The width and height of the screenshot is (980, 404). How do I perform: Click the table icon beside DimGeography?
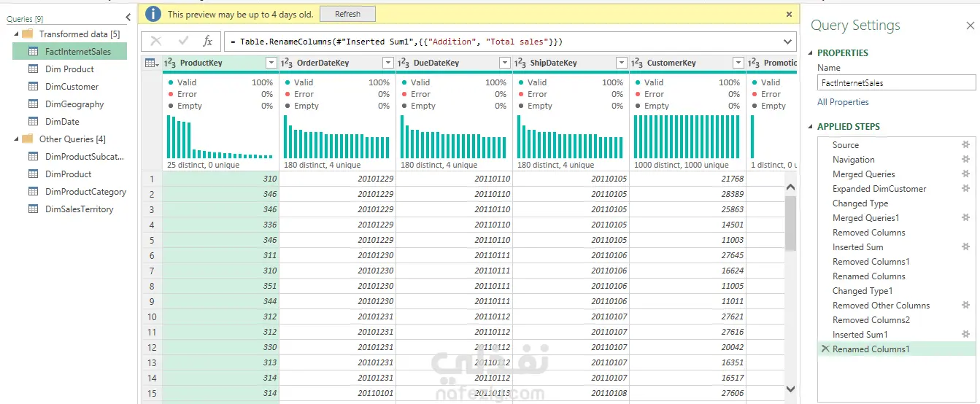[33, 104]
